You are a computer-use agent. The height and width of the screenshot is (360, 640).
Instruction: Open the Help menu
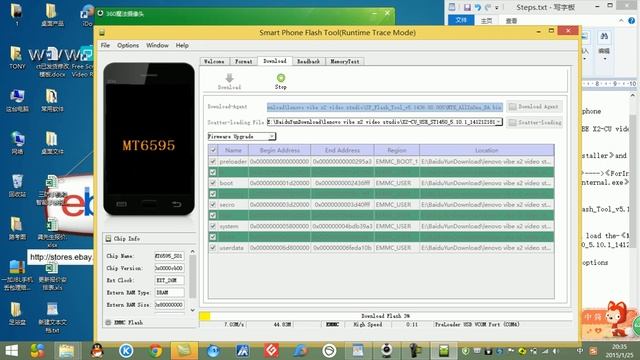pyautogui.click(x=182, y=45)
